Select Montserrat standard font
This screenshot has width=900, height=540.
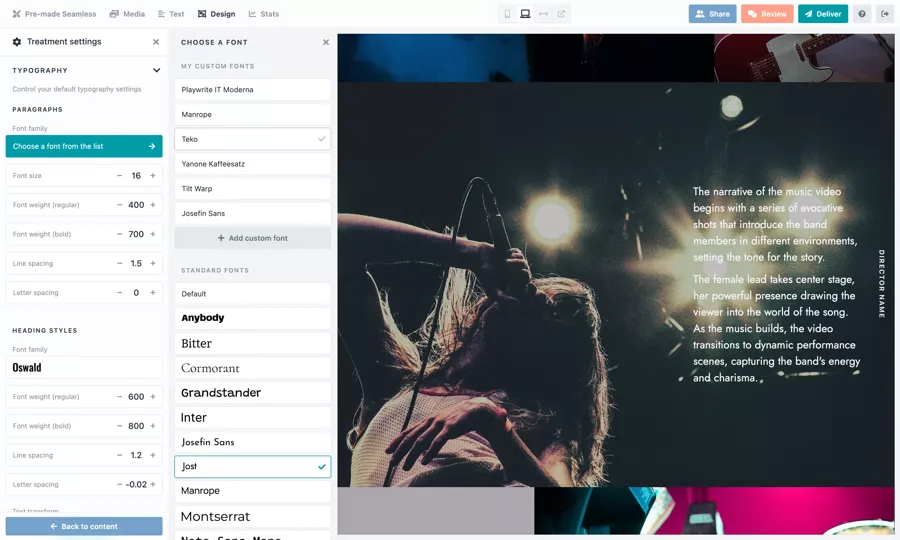coord(253,516)
